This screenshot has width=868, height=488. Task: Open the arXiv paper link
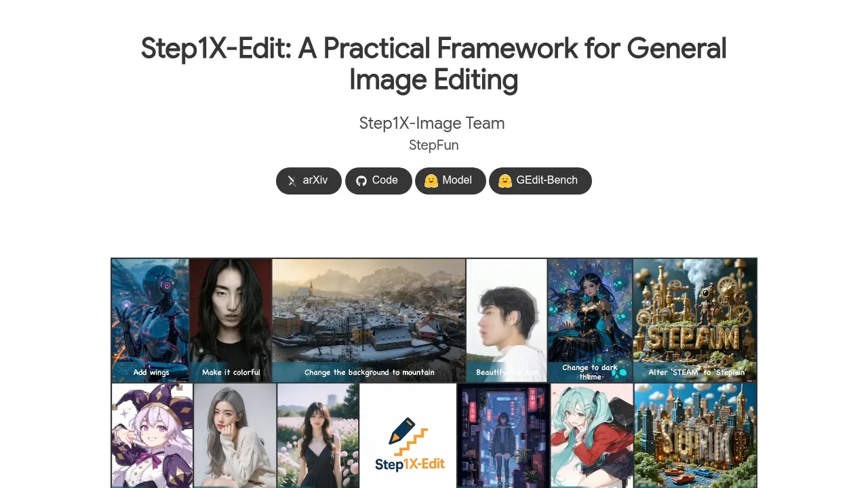(309, 181)
